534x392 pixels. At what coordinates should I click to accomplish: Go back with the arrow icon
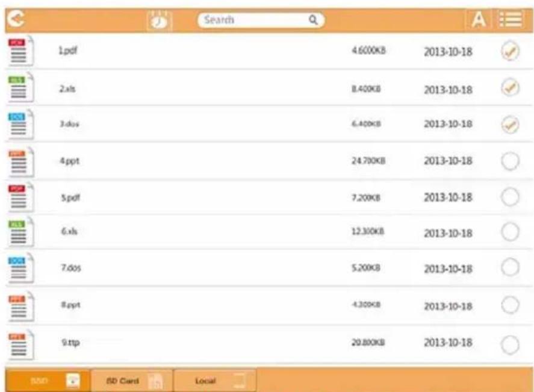coord(16,19)
